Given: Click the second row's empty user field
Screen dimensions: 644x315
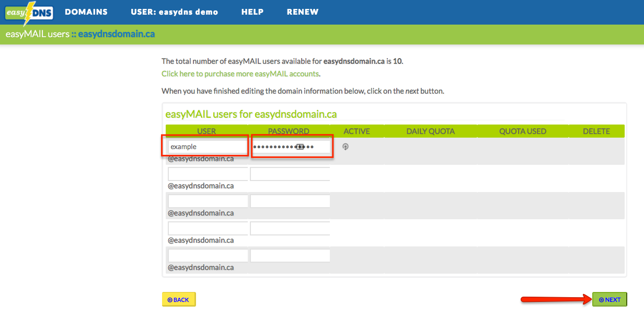Looking at the screenshot, I should 208,174.
